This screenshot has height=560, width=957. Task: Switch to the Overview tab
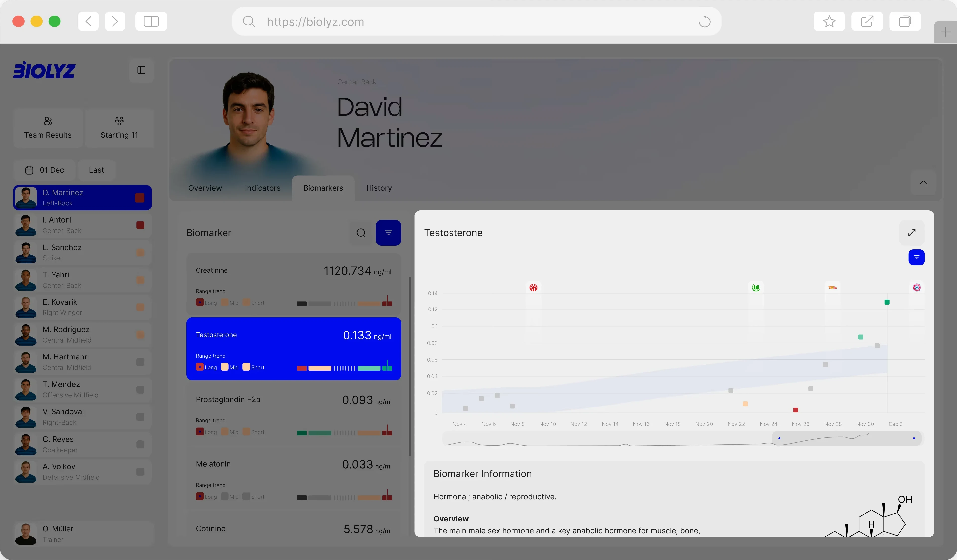point(205,188)
